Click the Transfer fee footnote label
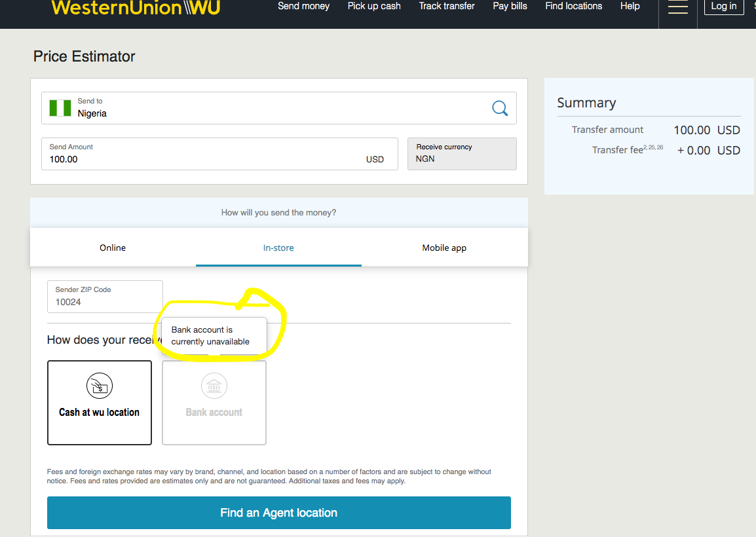The image size is (756, 537). tap(627, 149)
